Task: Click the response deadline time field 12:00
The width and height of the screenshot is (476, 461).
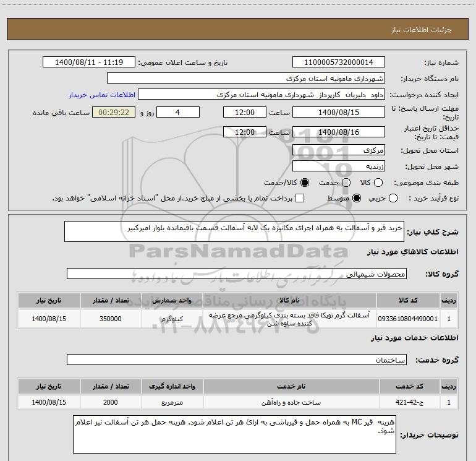Action: coord(245,112)
